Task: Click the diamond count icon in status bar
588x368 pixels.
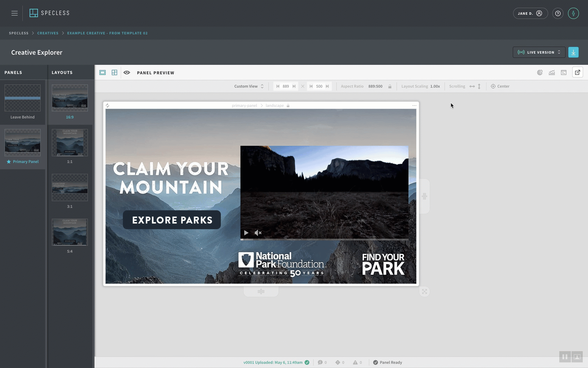Action: pos(338,362)
